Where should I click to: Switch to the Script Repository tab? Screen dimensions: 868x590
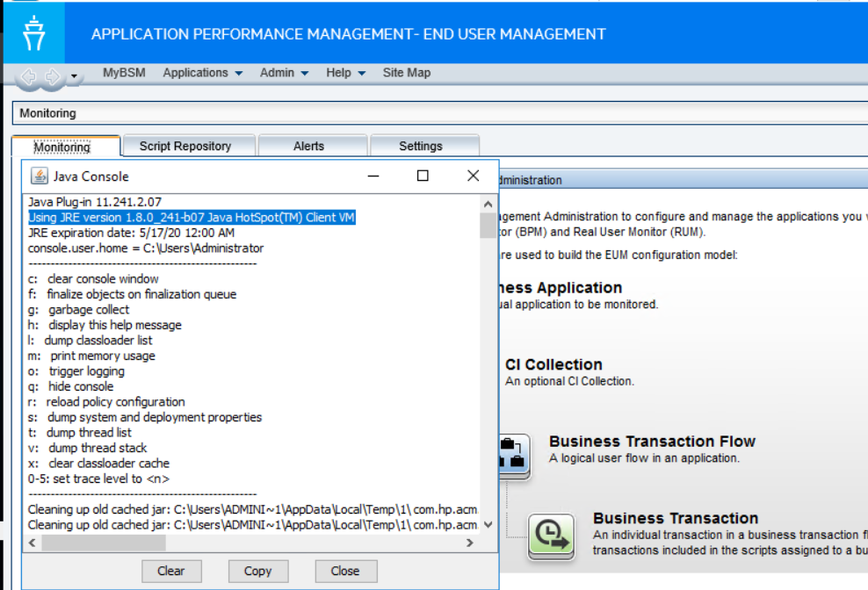click(x=189, y=146)
